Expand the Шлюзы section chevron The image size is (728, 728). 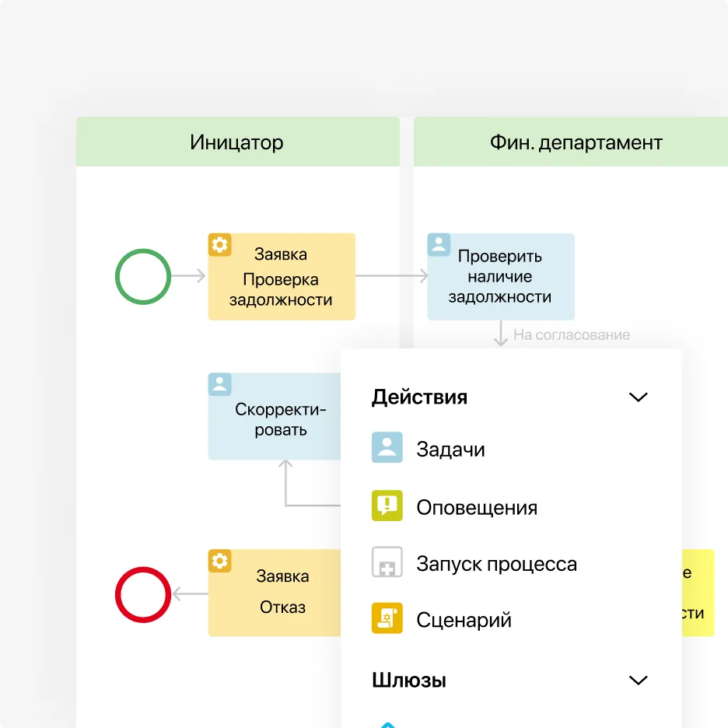639,680
